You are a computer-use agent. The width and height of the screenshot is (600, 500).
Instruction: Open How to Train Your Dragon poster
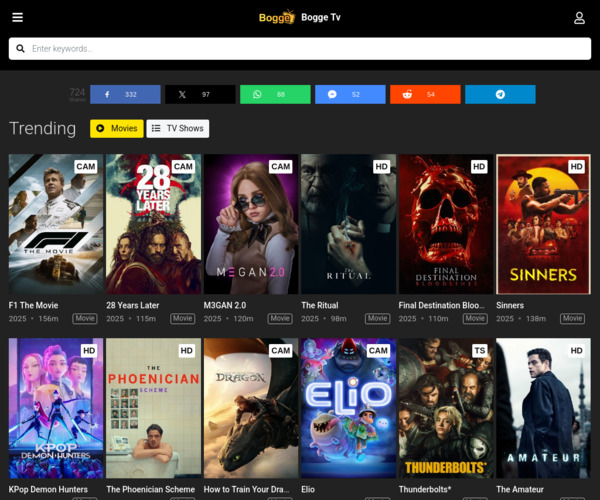251,408
